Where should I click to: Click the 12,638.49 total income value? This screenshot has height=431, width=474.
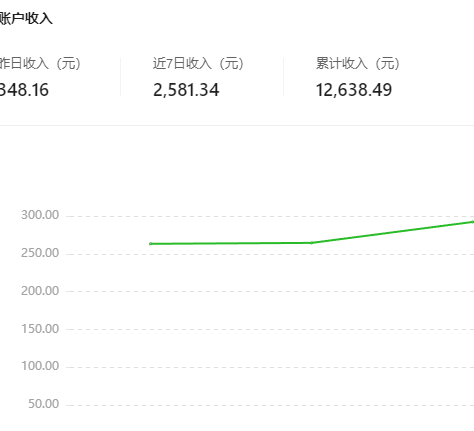coord(354,90)
